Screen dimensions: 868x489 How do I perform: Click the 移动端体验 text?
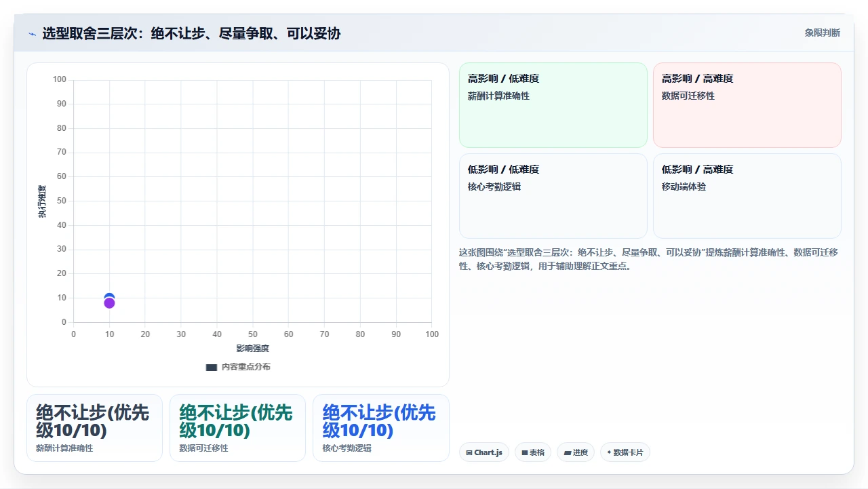[x=684, y=187]
